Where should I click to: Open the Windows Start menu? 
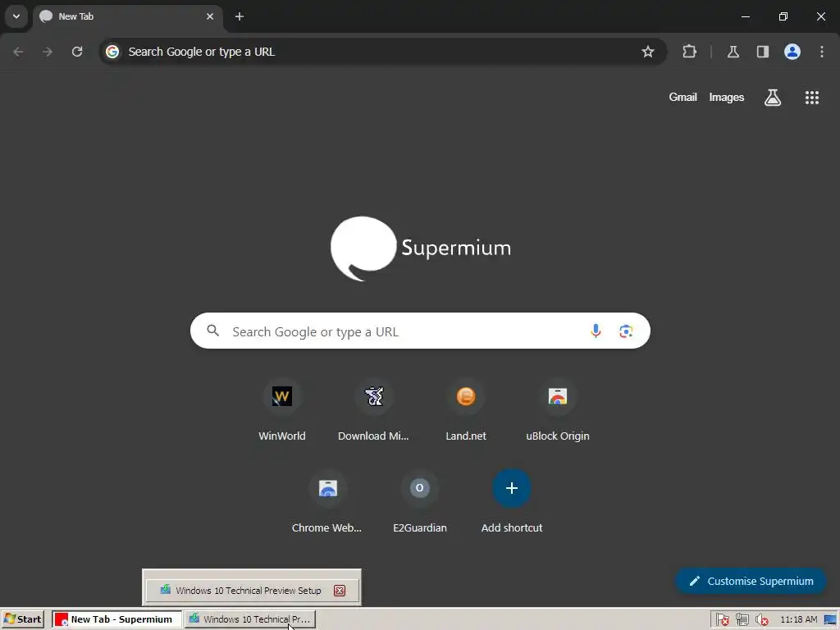point(22,619)
